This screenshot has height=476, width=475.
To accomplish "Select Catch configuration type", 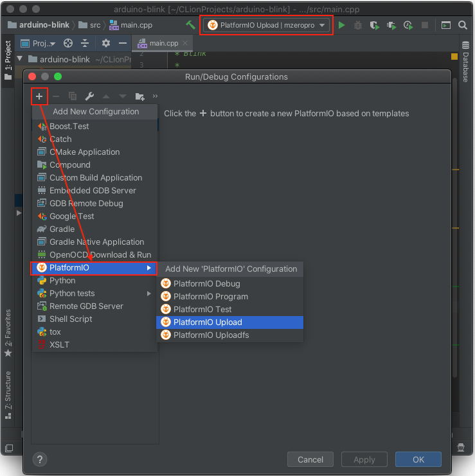I will click(94, 139).
